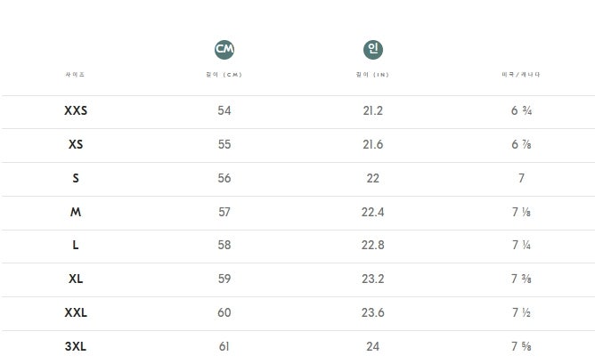Select the 61 cm value for 3XL

(x=224, y=346)
